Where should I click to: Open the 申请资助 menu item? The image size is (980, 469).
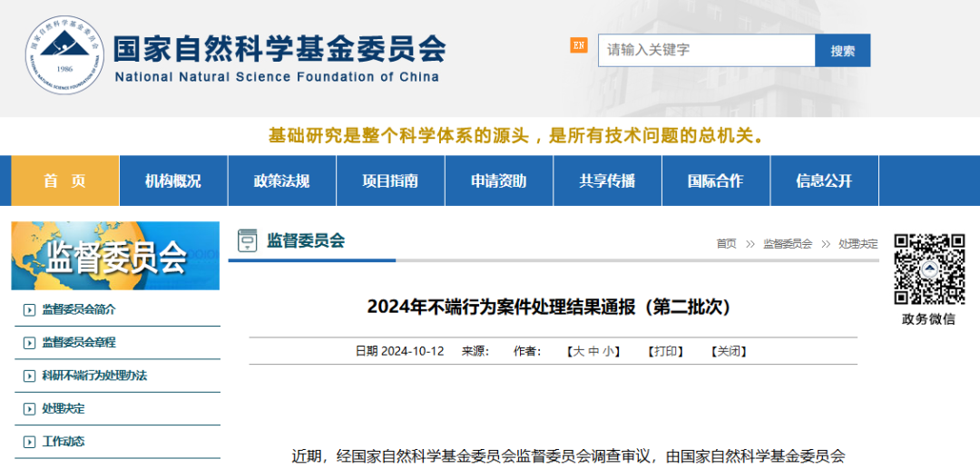click(x=499, y=181)
